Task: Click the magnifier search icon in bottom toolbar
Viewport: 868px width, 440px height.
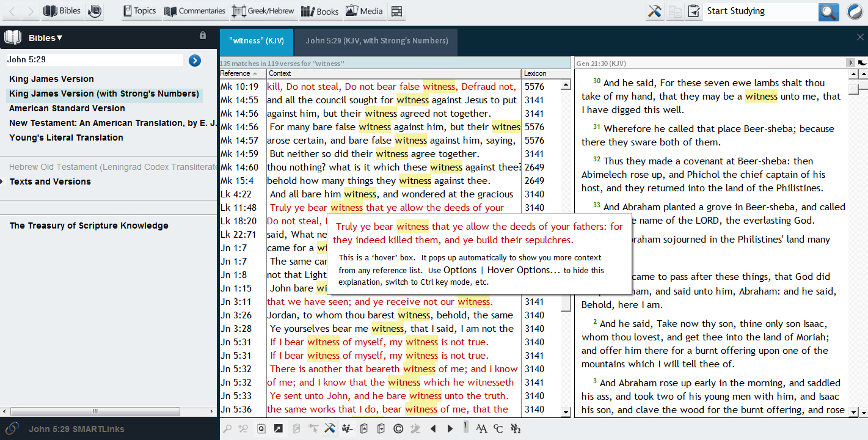Action: [x=227, y=429]
